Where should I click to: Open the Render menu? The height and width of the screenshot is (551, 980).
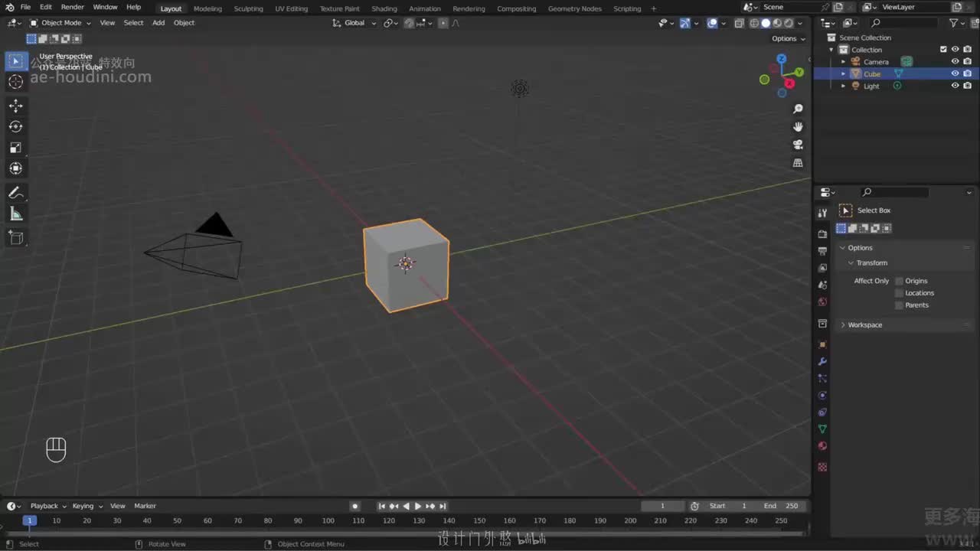pyautogui.click(x=72, y=7)
